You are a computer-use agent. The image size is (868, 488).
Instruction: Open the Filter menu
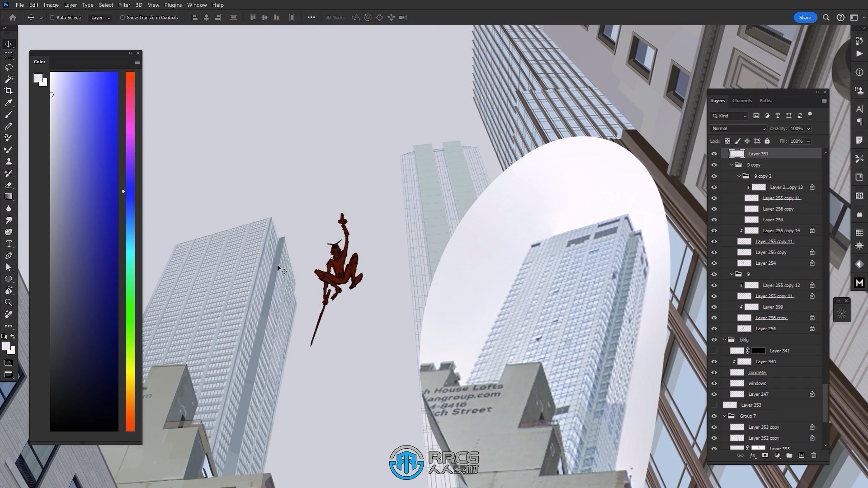124,5
